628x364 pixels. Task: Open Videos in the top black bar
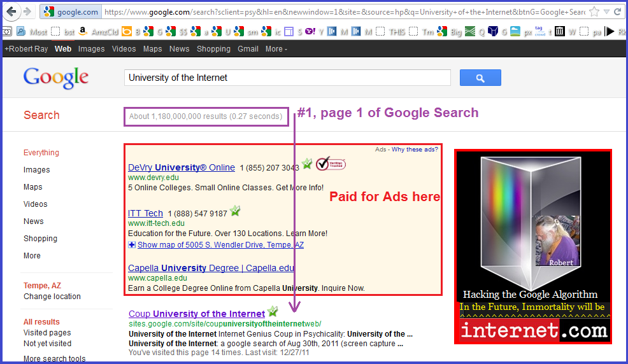tap(124, 49)
